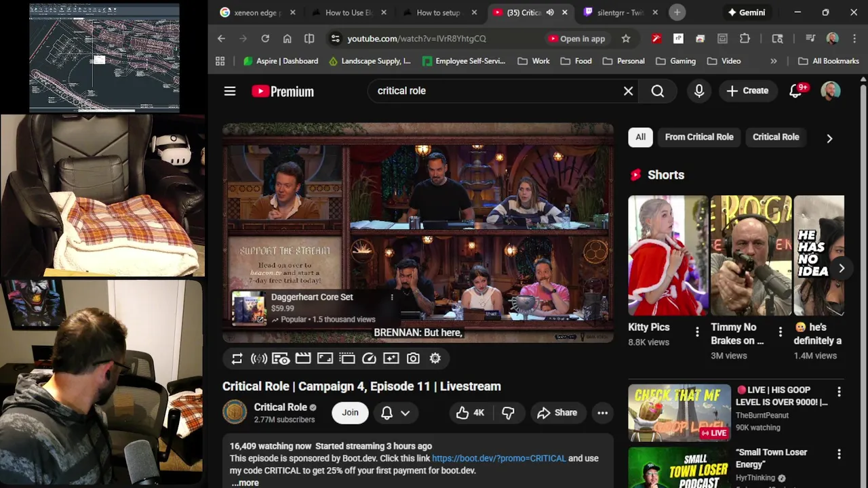The width and height of the screenshot is (868, 488).
Task: Show more filter chips with right arrow
Action: [x=829, y=138]
